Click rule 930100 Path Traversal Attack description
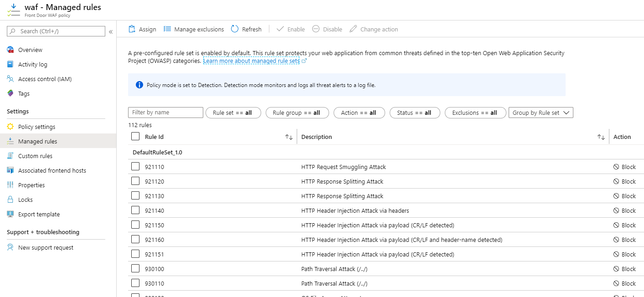 tap(334, 269)
